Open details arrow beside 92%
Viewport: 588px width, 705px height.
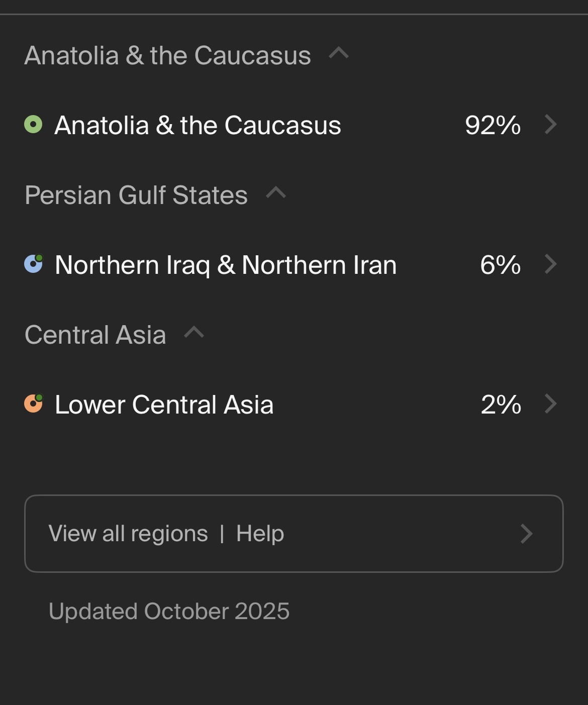click(x=551, y=125)
